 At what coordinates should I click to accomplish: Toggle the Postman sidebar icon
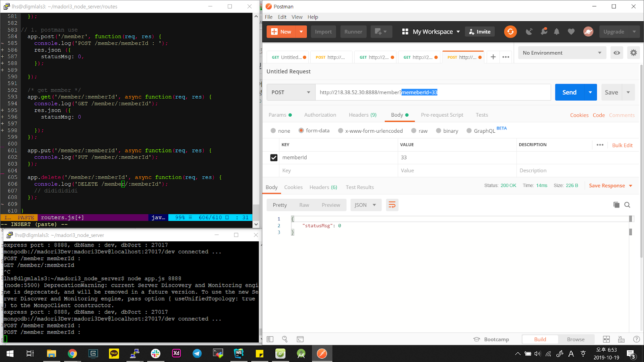pyautogui.click(x=270, y=339)
